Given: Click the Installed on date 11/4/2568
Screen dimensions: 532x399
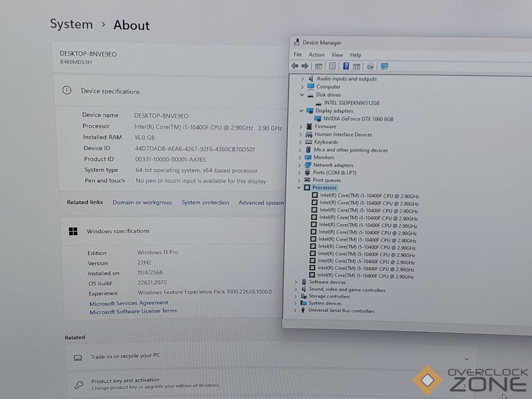Looking at the screenshot, I should pos(150,273).
